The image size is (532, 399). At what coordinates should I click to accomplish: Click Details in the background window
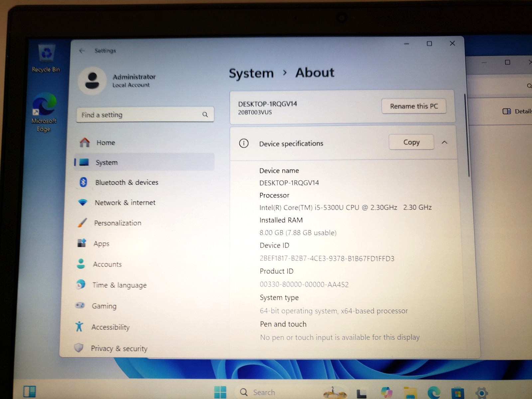[x=517, y=111]
